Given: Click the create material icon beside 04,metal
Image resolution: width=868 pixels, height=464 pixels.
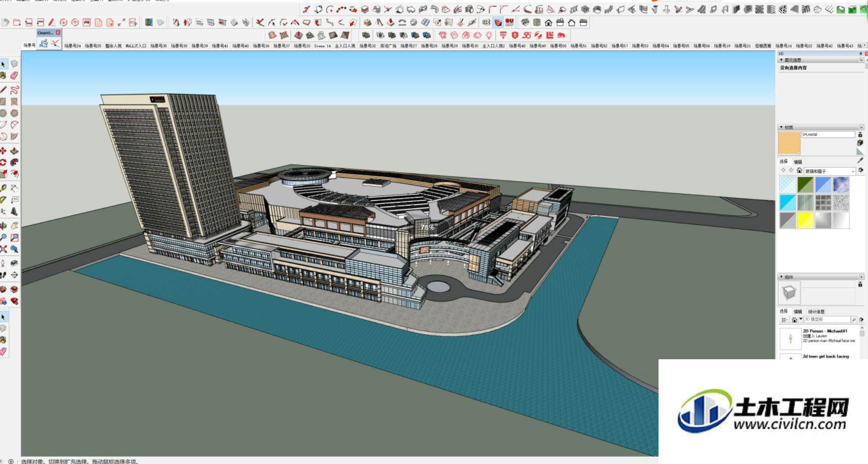Looking at the screenshot, I should point(860,143).
